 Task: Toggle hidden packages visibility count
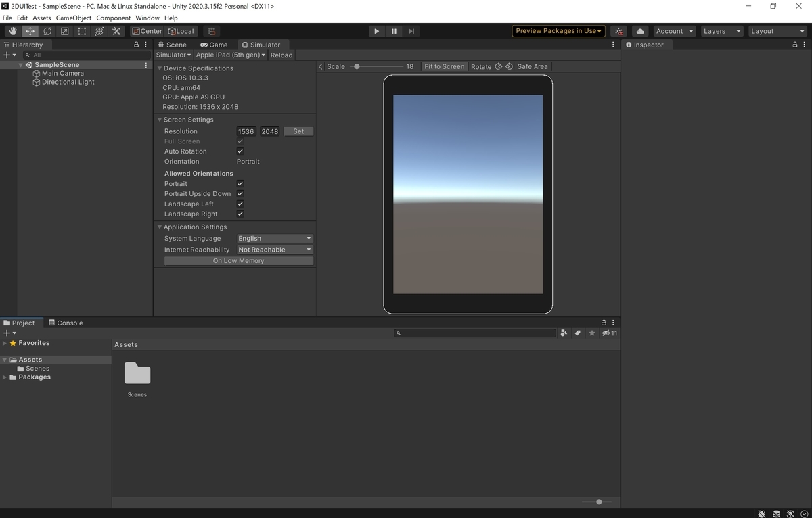610,333
